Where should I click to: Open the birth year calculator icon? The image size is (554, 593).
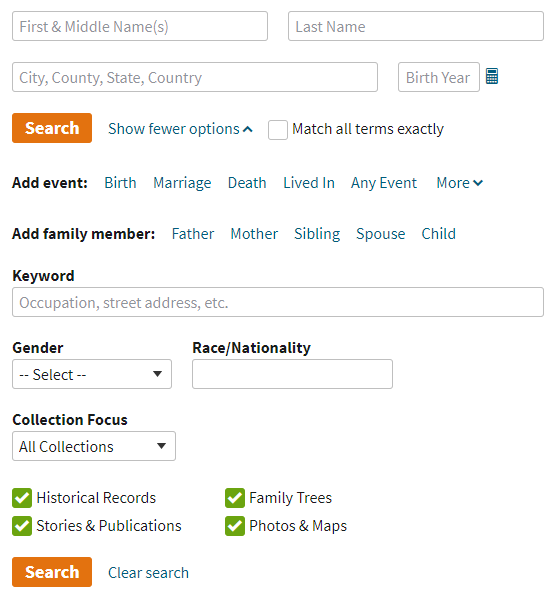click(492, 76)
